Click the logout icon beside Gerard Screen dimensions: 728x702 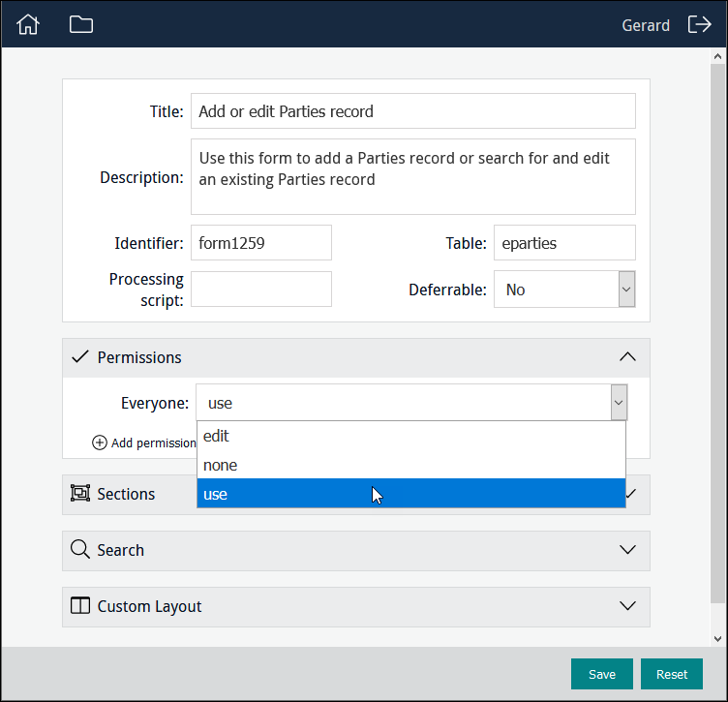(x=699, y=25)
